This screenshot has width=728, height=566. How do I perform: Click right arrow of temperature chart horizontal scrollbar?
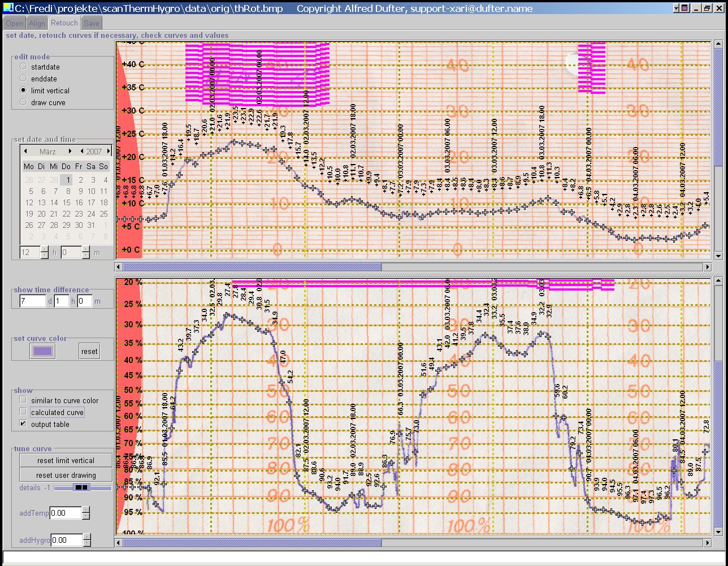tap(707, 267)
